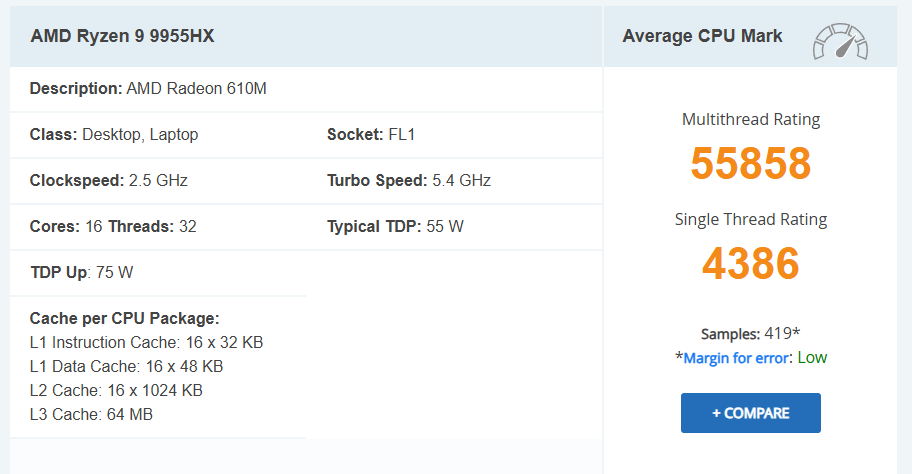The image size is (912, 474).
Task: Click the Clockspeed 2.5 GHz field
Action: click(109, 181)
